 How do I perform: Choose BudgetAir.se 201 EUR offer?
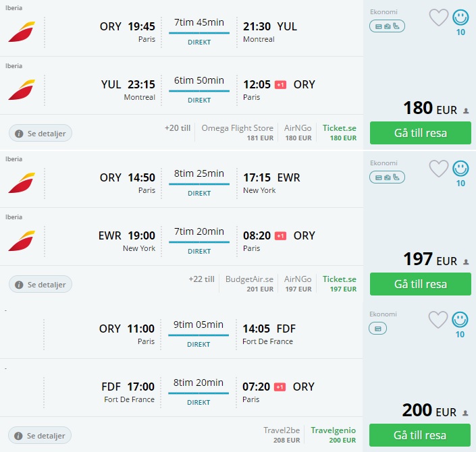point(249,283)
